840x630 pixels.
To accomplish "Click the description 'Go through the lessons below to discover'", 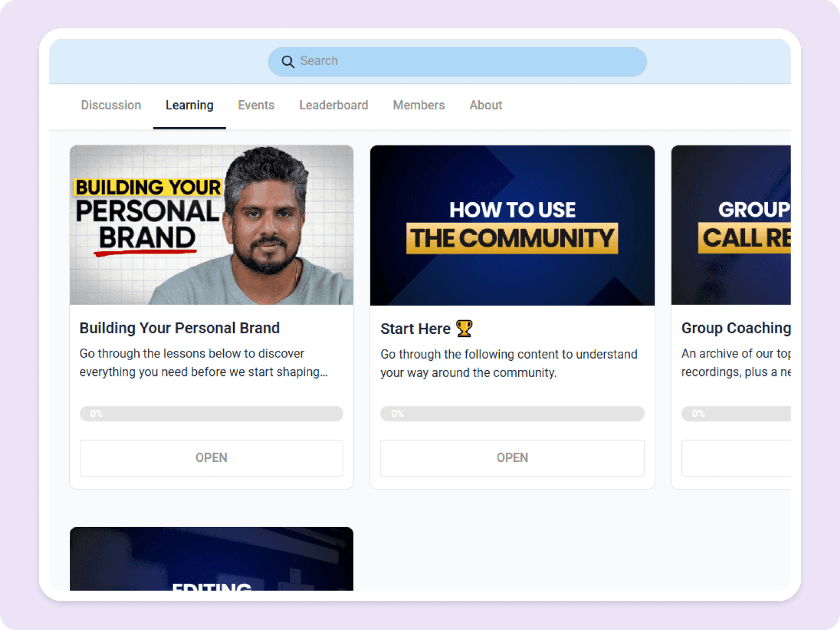I will pos(192,354).
